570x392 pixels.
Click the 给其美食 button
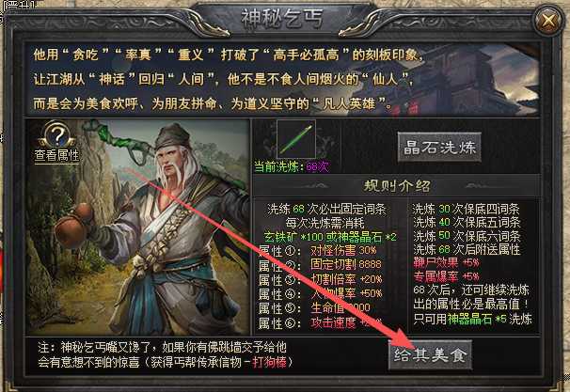pyautogui.click(x=430, y=354)
